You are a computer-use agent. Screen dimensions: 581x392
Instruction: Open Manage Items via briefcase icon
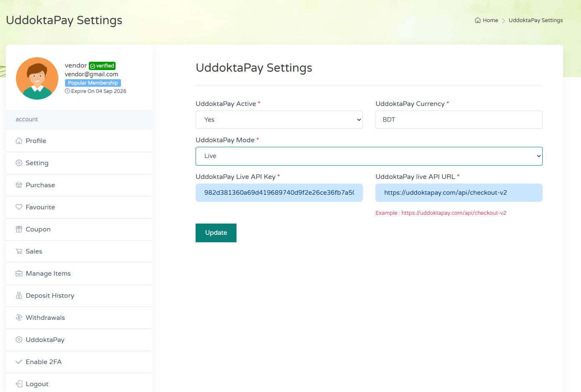pos(19,273)
